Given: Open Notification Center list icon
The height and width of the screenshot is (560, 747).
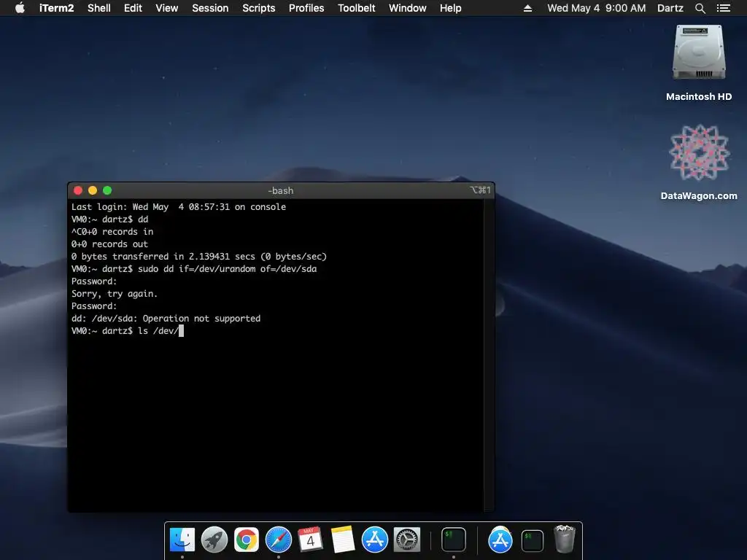Looking at the screenshot, I should [723, 8].
